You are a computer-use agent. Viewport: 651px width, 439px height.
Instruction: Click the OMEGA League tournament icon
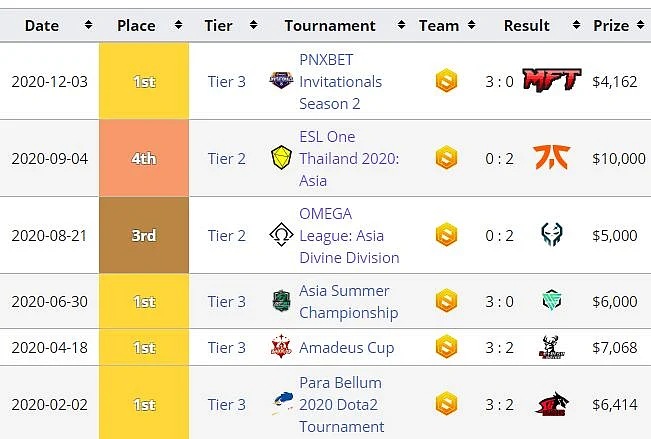tap(281, 234)
